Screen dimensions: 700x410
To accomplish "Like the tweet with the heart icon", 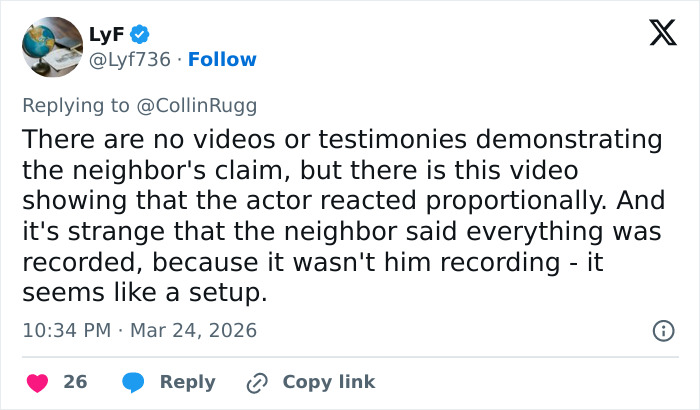I will tap(35, 382).
